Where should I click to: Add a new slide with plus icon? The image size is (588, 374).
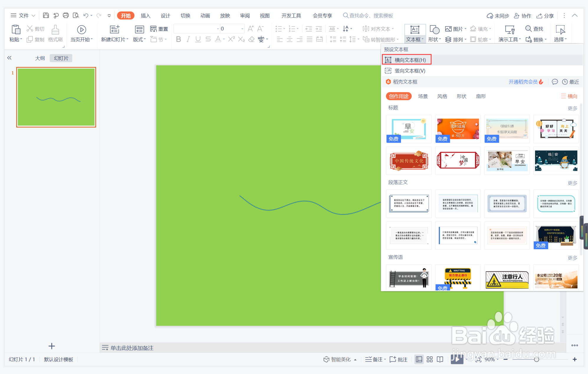coord(52,346)
